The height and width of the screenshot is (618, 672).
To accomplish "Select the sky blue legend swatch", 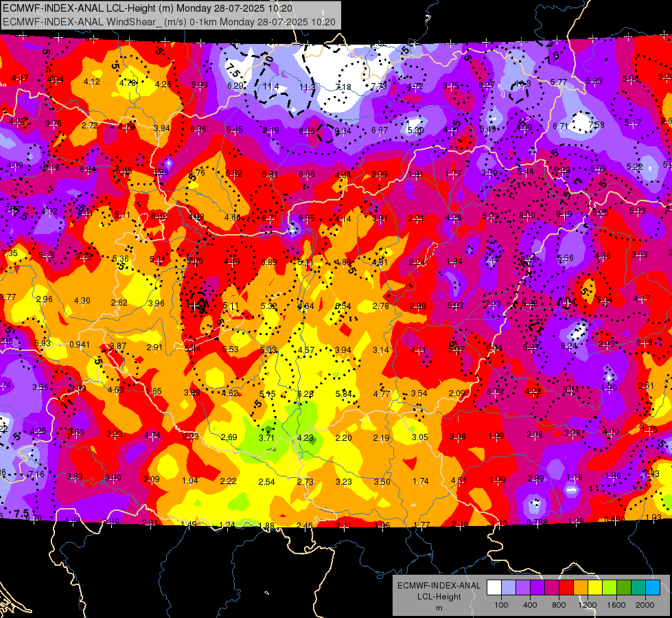I will click(x=653, y=588).
